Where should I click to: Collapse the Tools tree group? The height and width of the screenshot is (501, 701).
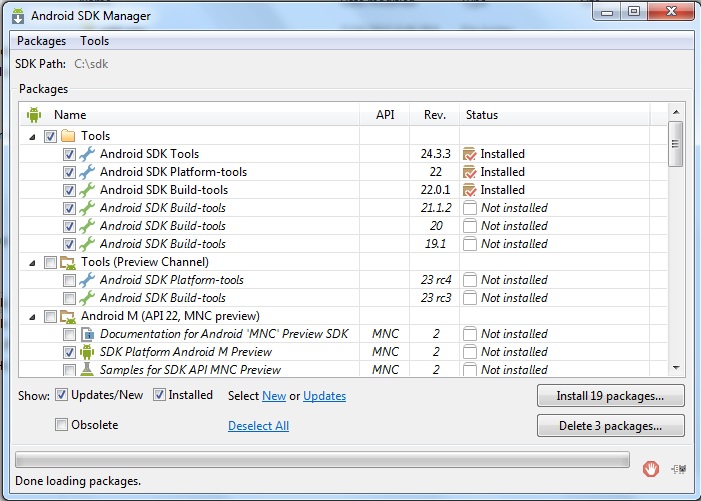pyautogui.click(x=34, y=136)
